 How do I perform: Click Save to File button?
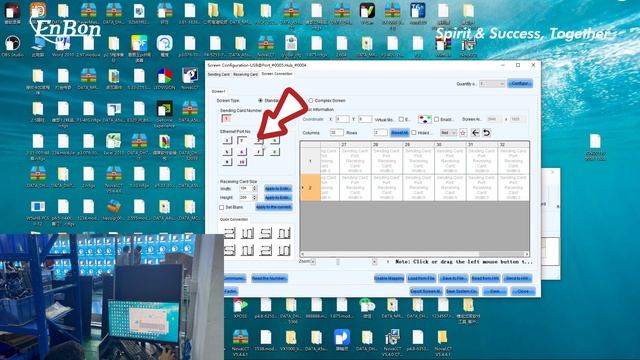tap(453, 278)
